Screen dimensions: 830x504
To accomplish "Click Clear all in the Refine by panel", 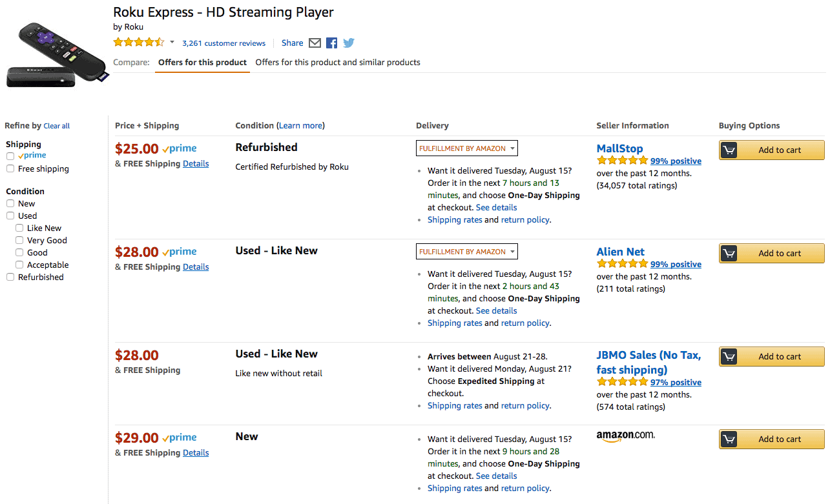I will pos(56,125).
